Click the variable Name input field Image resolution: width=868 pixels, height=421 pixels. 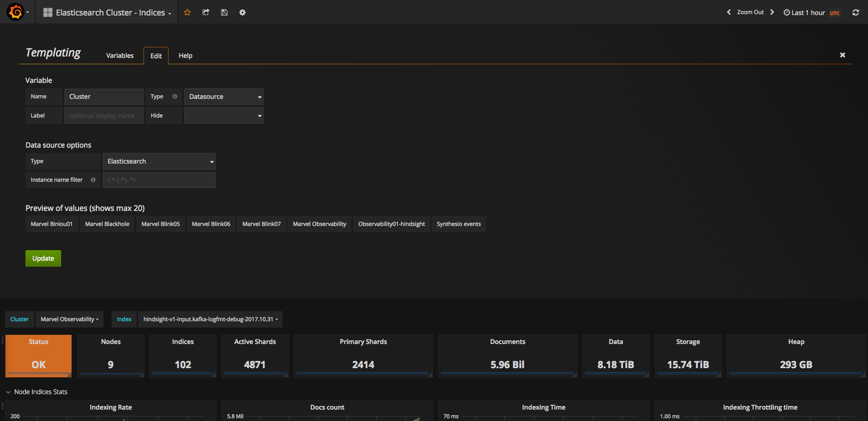tap(104, 97)
